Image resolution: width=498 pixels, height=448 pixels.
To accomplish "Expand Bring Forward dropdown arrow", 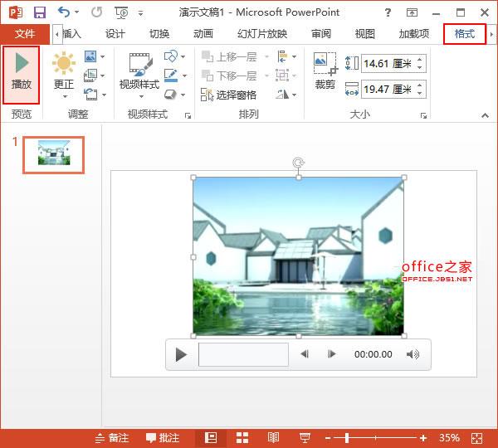I will tap(266, 57).
